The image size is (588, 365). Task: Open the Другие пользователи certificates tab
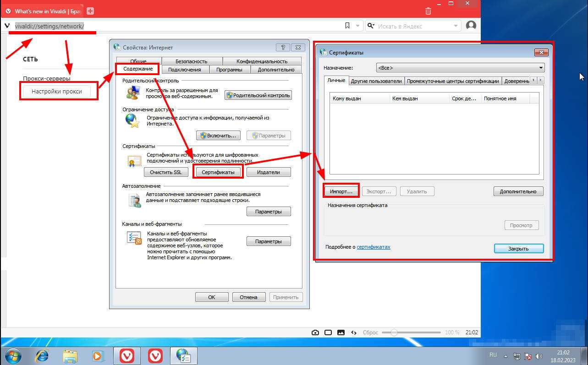[x=376, y=81]
